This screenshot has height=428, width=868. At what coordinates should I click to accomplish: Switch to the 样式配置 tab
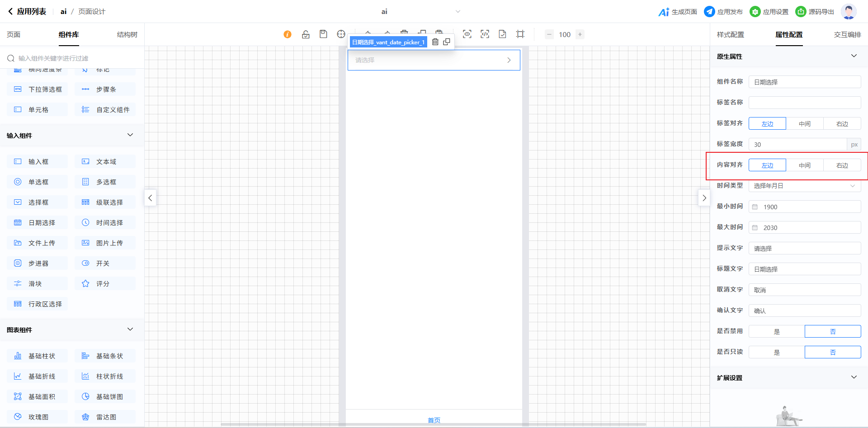(730, 35)
